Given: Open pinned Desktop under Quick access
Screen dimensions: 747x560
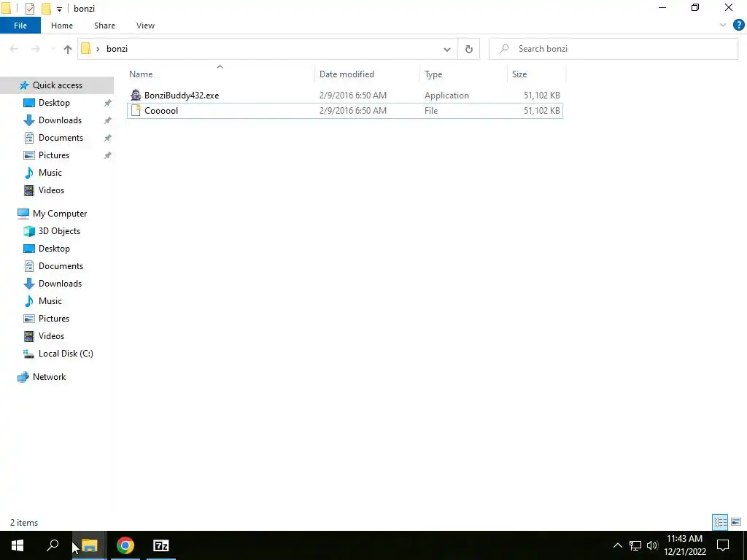Looking at the screenshot, I should [54, 103].
